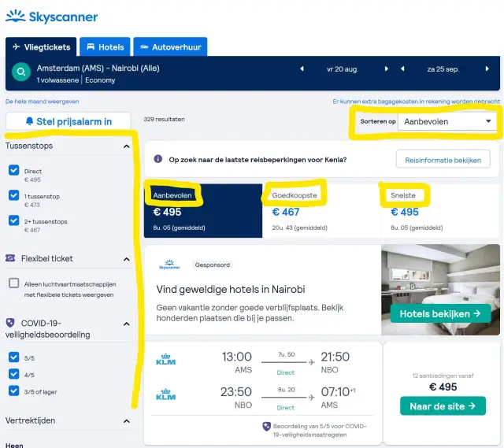Click the small Skyscanner logo in sponsored card
504x448 pixels.
coord(169,265)
